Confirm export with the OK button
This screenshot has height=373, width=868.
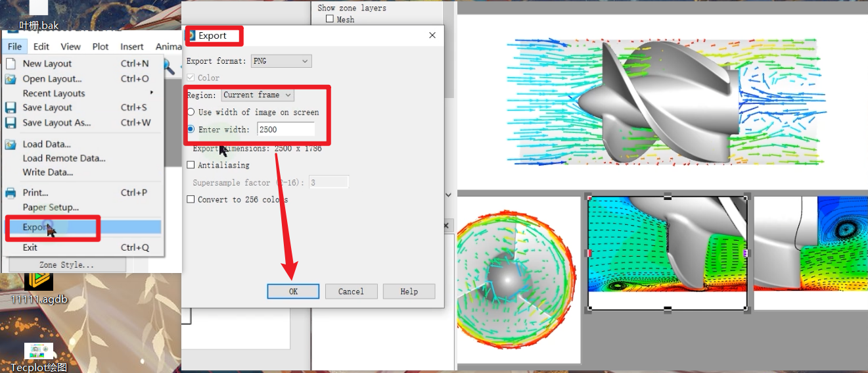tap(293, 291)
